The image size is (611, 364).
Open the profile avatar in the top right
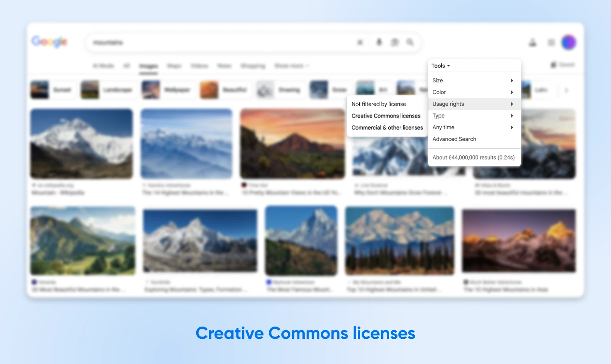[569, 42]
